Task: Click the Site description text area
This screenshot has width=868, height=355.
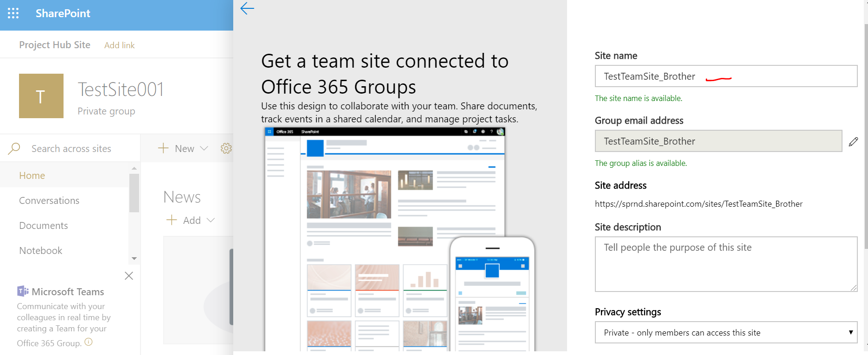Action: pyautogui.click(x=726, y=264)
